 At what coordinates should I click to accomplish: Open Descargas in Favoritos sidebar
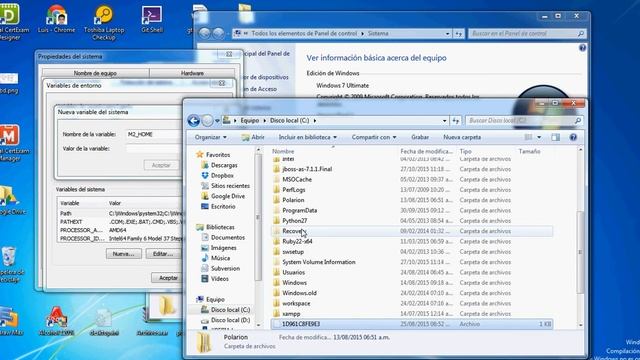224,165
